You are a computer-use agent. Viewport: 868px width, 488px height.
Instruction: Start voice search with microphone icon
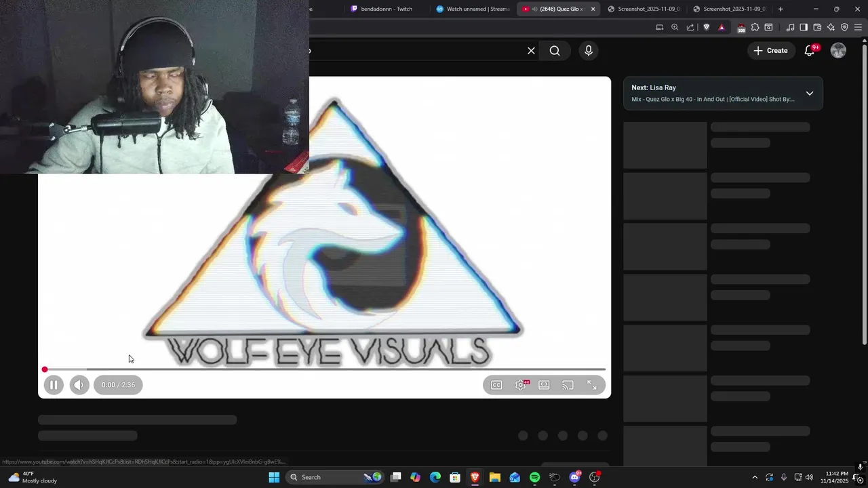(588, 51)
